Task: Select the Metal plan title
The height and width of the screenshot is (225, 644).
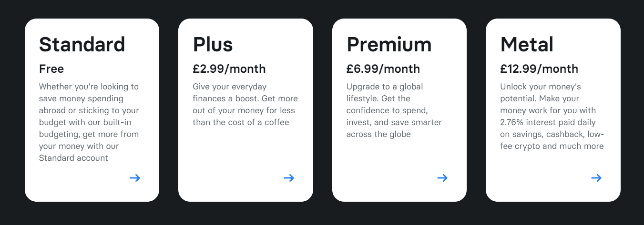Action: pos(527,44)
